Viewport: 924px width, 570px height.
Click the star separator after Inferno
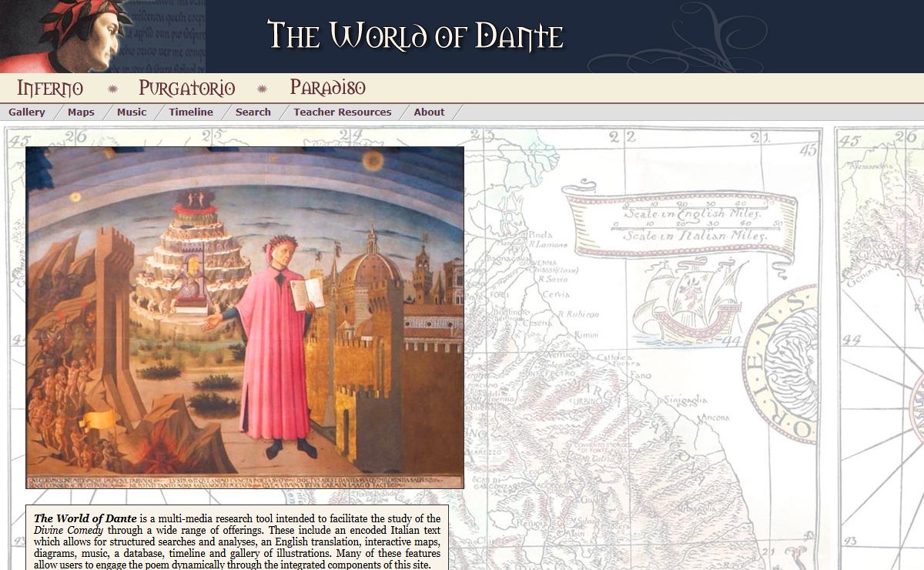(x=112, y=89)
